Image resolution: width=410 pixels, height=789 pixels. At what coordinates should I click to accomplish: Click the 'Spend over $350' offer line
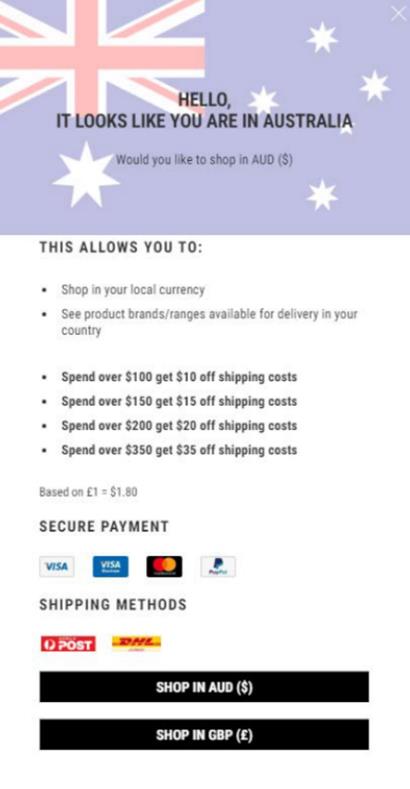pos(179,449)
